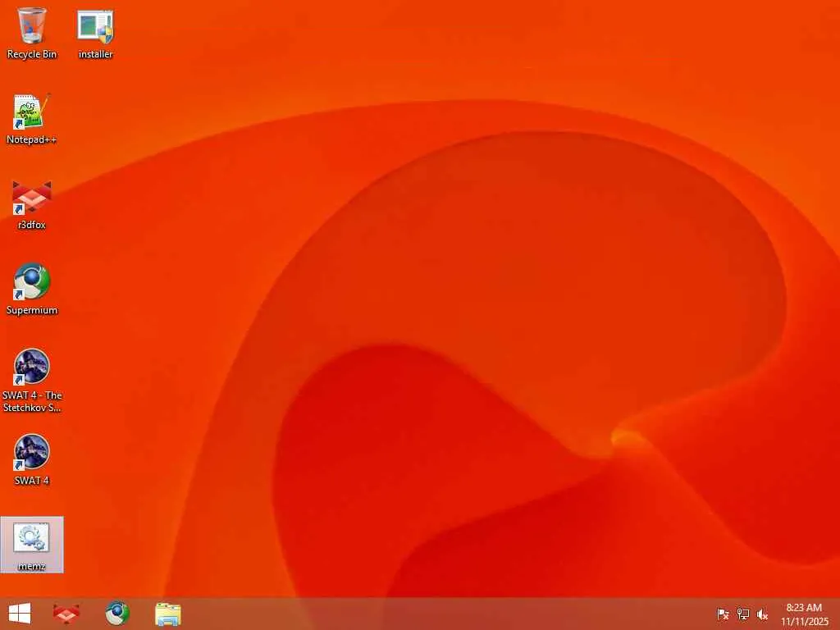Viewport: 840px width, 630px height.
Task: Open the network status tray icon
Action: pos(742,614)
